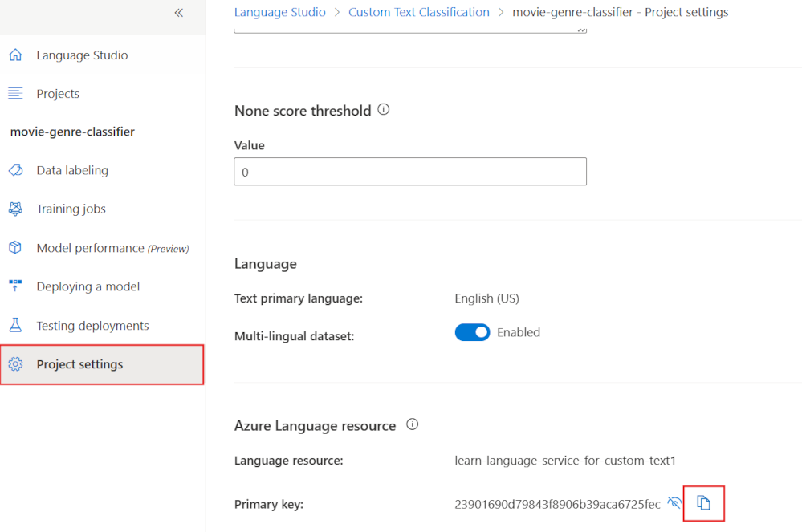Show info for None score threshold
This screenshot has width=802, height=532.
pyautogui.click(x=384, y=109)
